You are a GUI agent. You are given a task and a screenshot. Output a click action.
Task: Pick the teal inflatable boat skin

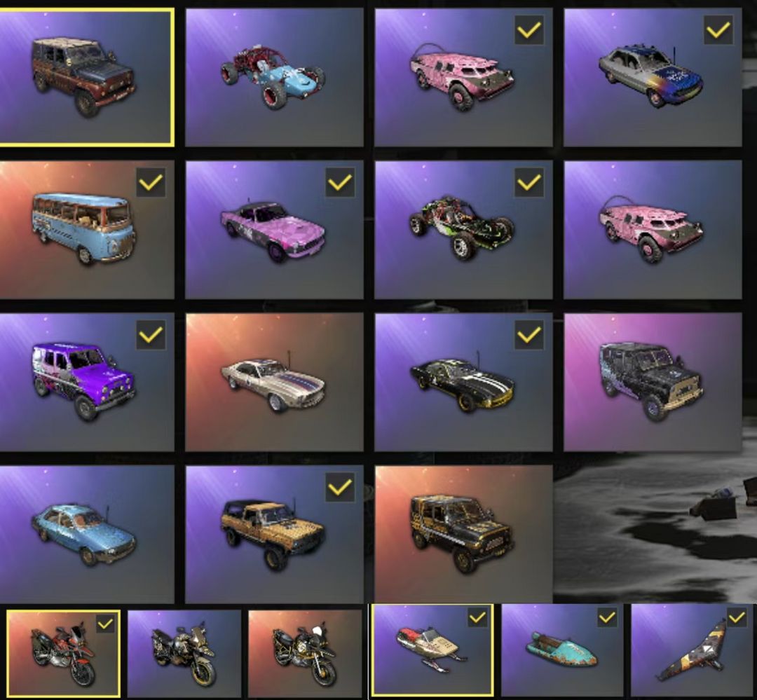[x=562, y=650]
